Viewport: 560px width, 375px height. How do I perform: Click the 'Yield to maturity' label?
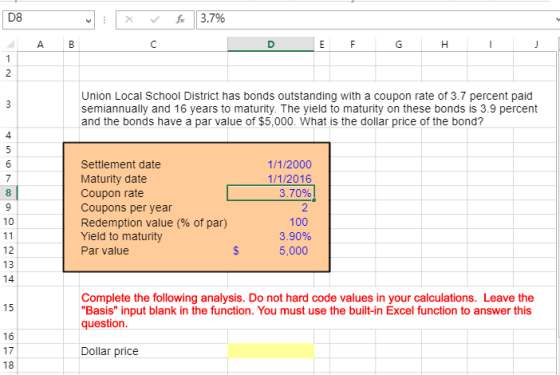tap(121, 236)
